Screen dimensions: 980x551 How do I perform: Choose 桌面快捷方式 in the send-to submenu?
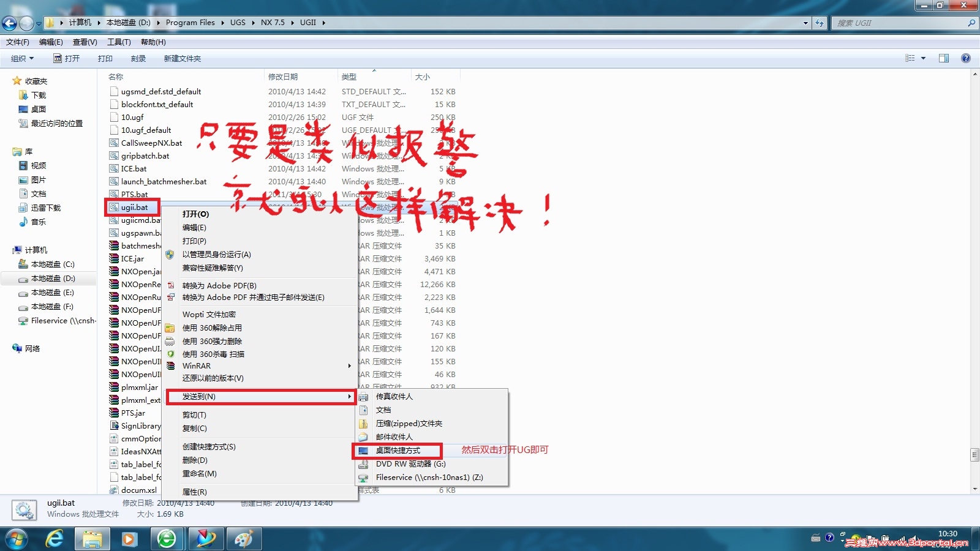click(398, 451)
